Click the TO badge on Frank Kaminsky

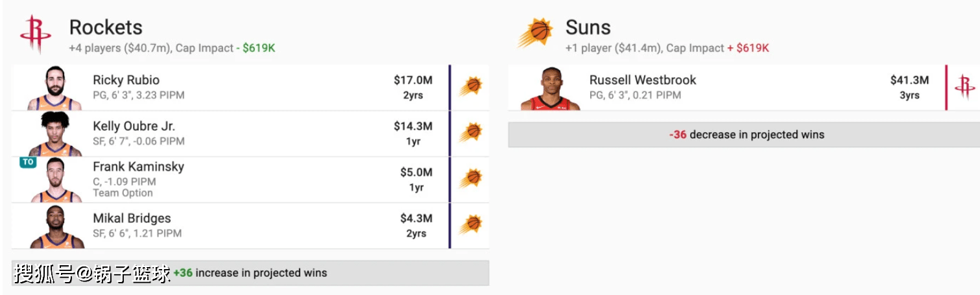click(28, 162)
